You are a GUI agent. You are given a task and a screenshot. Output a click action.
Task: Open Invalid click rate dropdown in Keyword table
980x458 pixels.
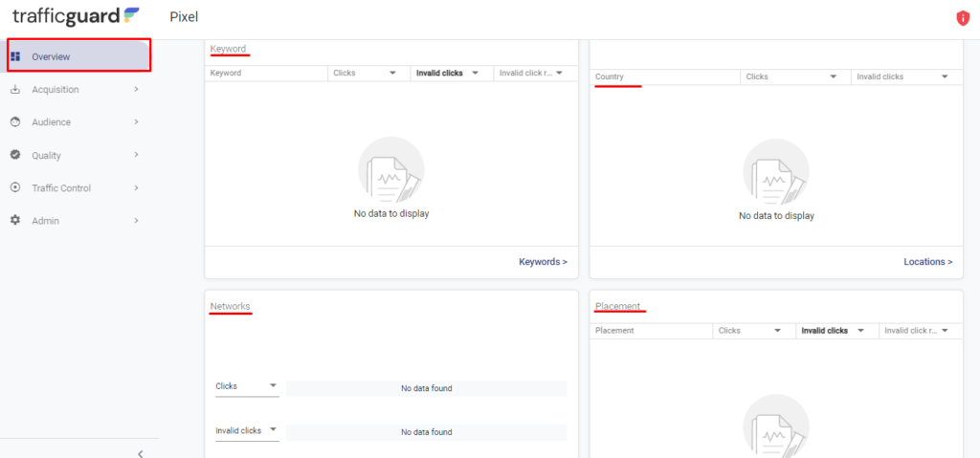559,73
